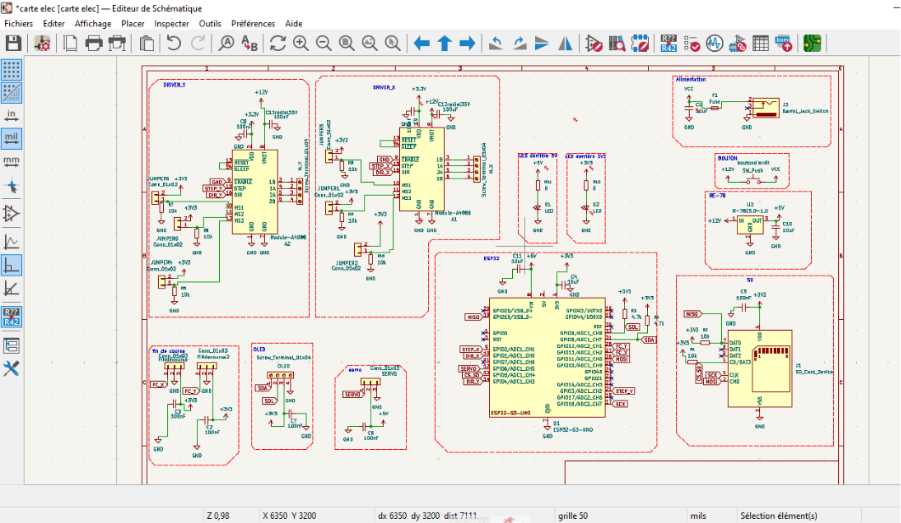Select the SD card socket symbol

coord(760,368)
